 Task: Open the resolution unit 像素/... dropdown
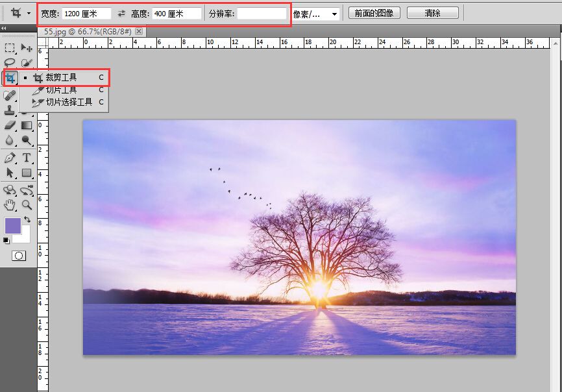(316, 14)
